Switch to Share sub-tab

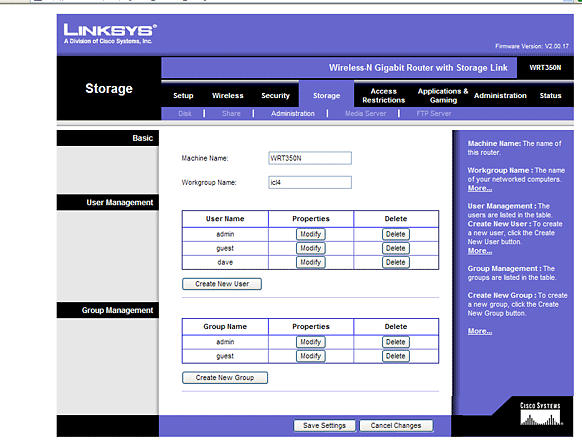(x=231, y=114)
